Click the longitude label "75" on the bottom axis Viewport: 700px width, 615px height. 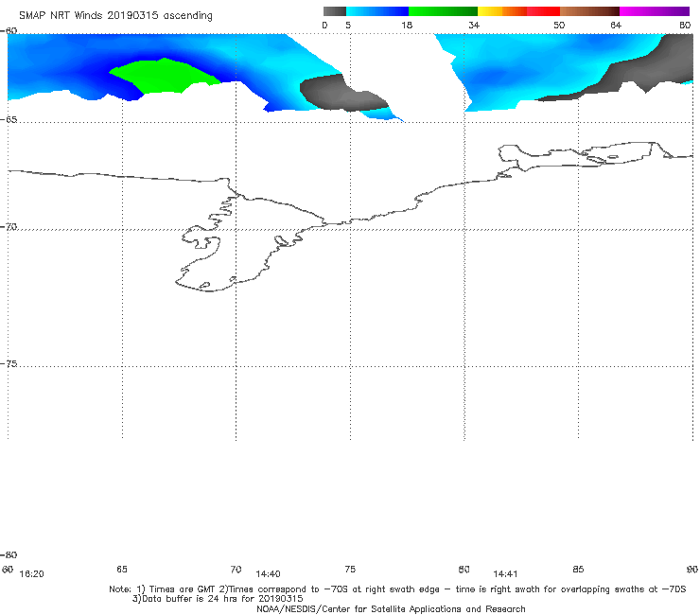click(x=350, y=569)
